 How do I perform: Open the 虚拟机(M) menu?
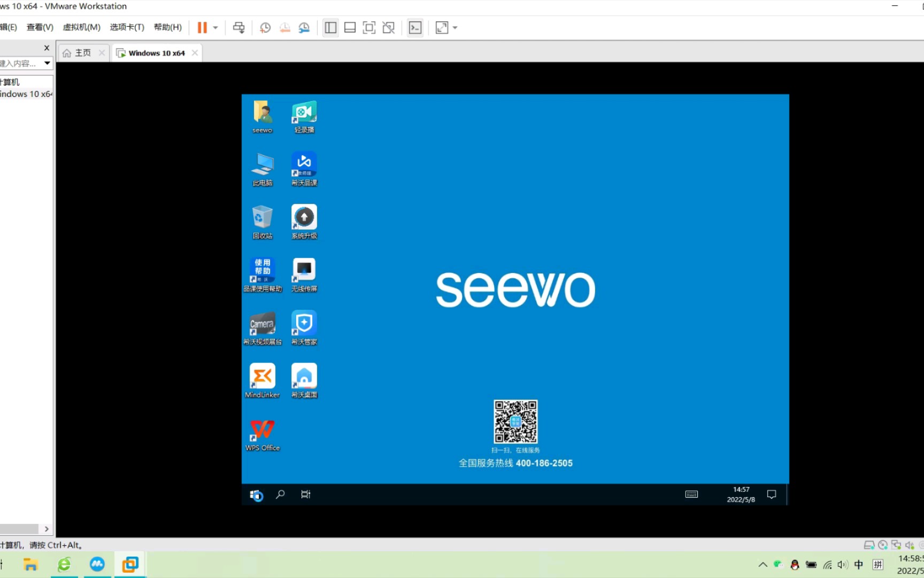point(81,27)
